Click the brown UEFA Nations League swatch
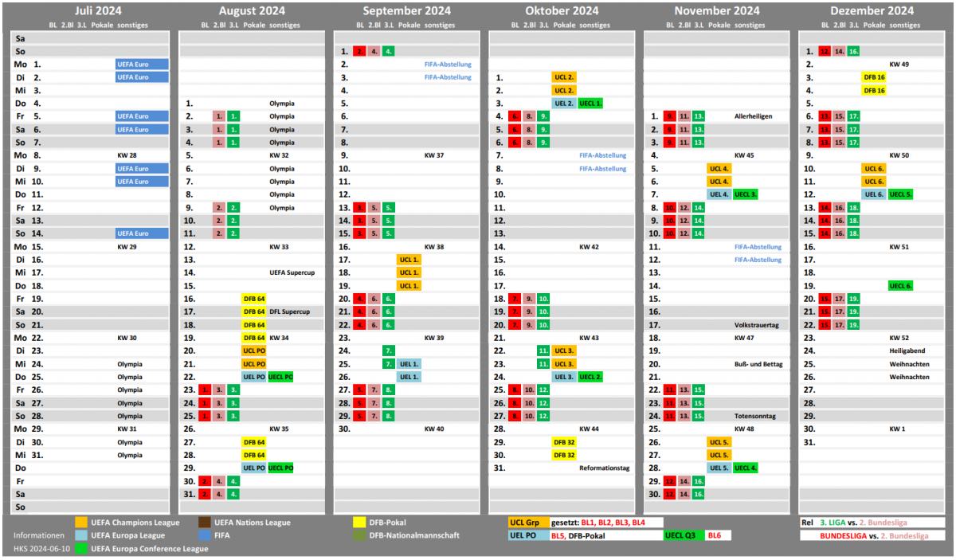The width and height of the screenshot is (956, 560). [x=204, y=522]
